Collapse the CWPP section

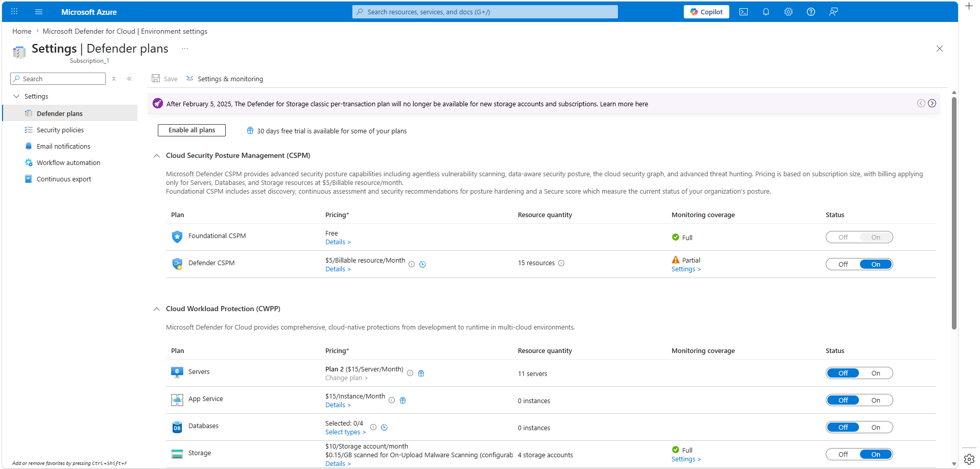pyautogui.click(x=157, y=309)
